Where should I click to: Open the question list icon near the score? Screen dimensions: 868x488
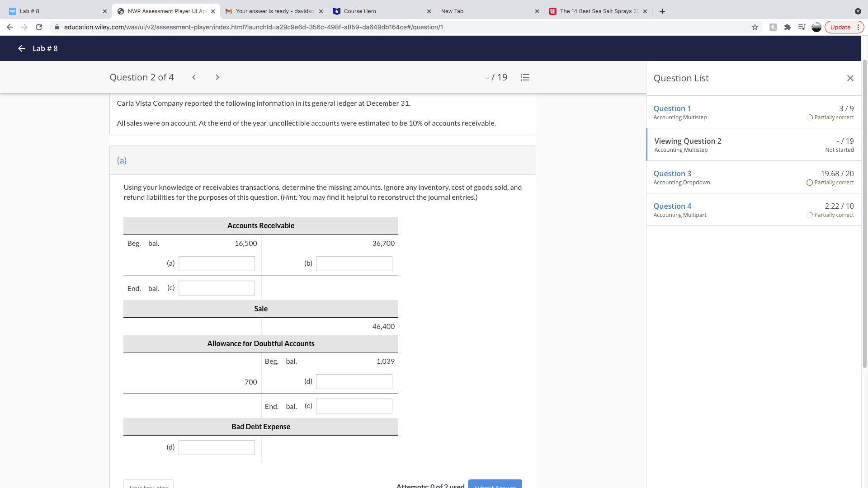coord(525,77)
